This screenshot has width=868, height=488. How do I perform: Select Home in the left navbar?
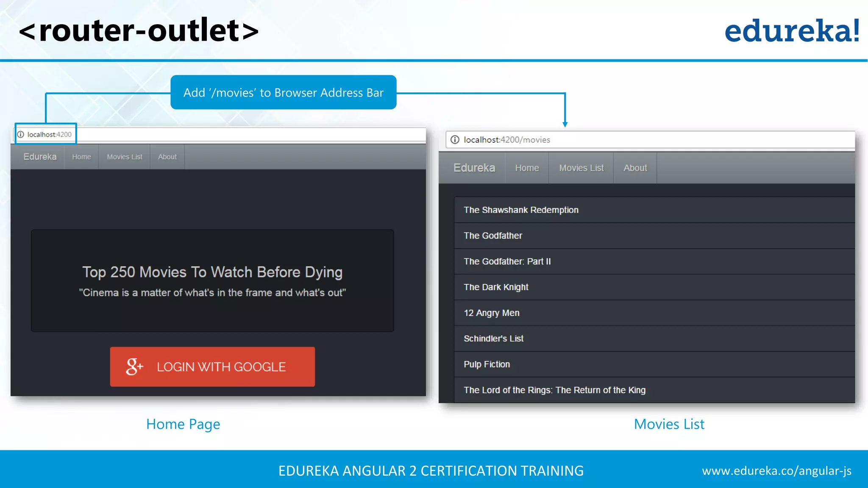tap(81, 157)
